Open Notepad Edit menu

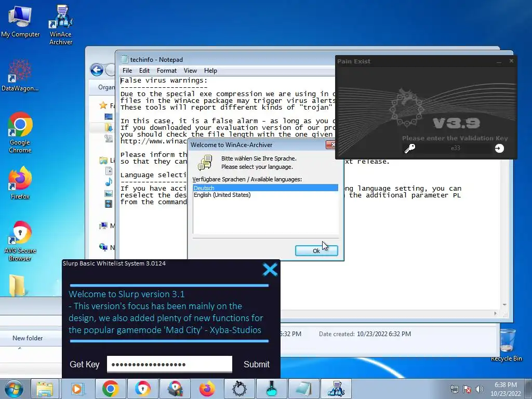click(144, 71)
